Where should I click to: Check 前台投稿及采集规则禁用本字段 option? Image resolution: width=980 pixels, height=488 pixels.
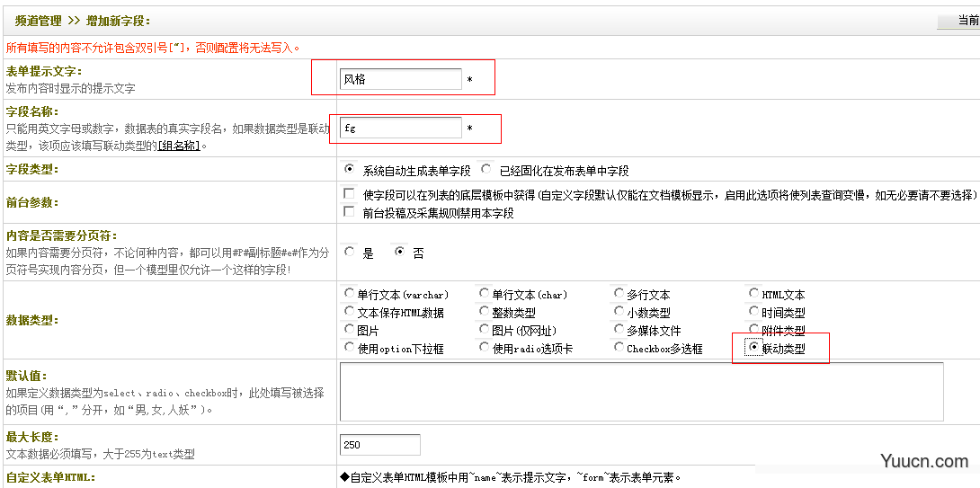pyautogui.click(x=350, y=212)
